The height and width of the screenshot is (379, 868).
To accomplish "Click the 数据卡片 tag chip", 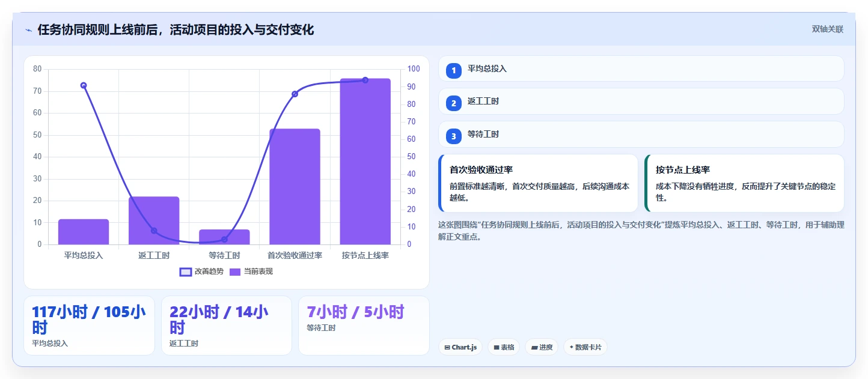I will 585,347.
